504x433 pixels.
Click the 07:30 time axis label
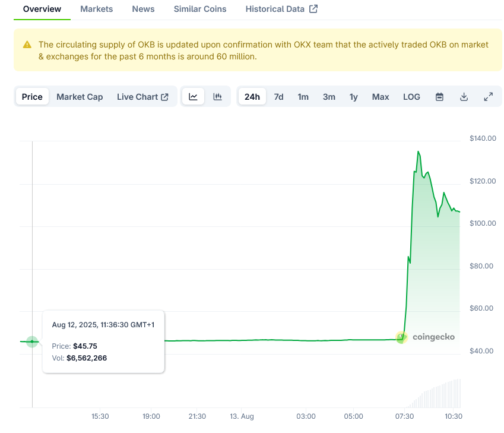(x=404, y=416)
